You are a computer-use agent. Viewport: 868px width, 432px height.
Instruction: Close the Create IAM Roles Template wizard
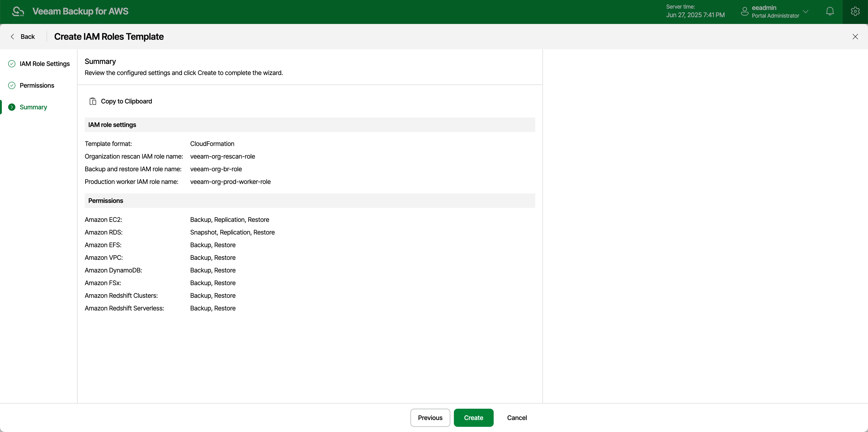tap(855, 37)
